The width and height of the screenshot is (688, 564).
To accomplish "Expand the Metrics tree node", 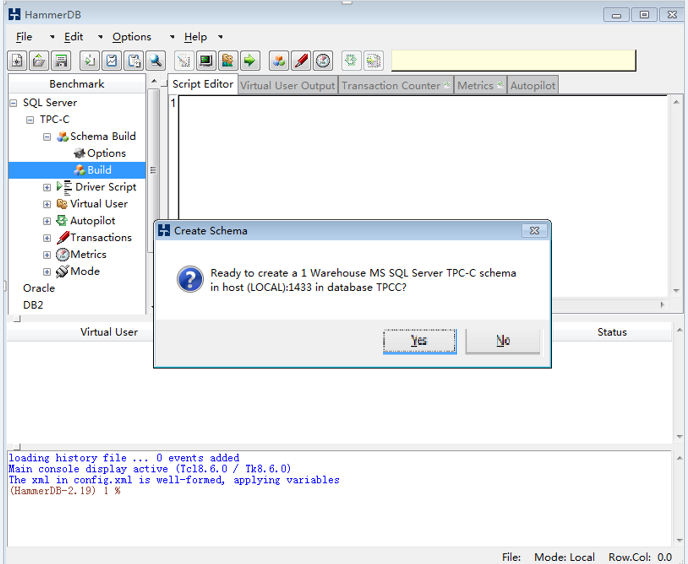I will pyautogui.click(x=47, y=255).
